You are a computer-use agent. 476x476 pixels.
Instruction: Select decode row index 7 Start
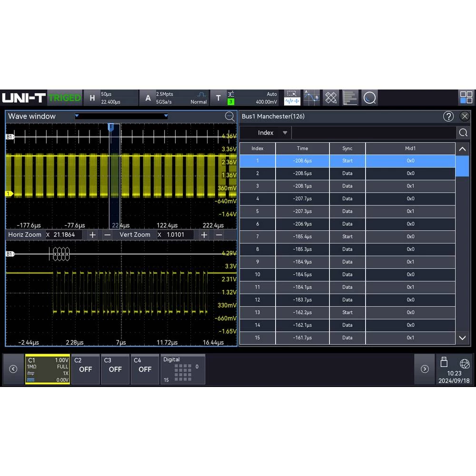(347, 237)
